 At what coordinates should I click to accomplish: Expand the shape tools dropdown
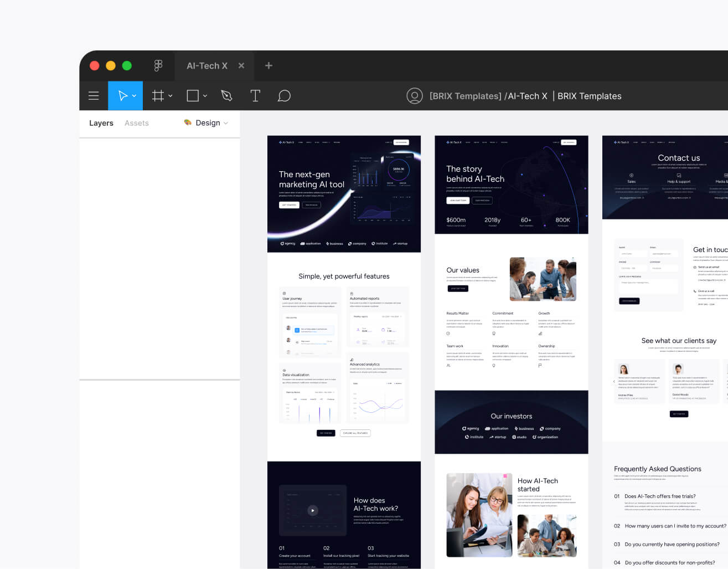[x=204, y=95]
